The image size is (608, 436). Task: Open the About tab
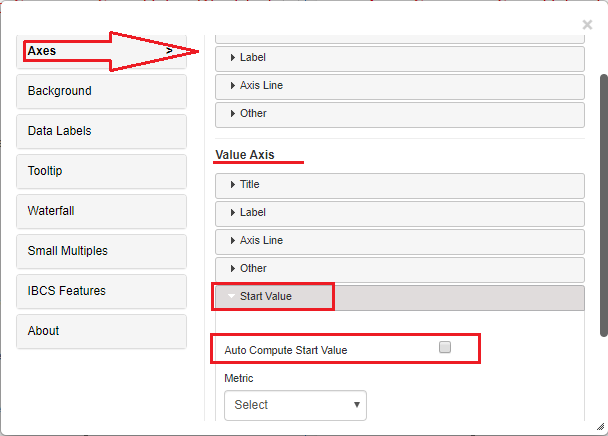(x=100, y=331)
